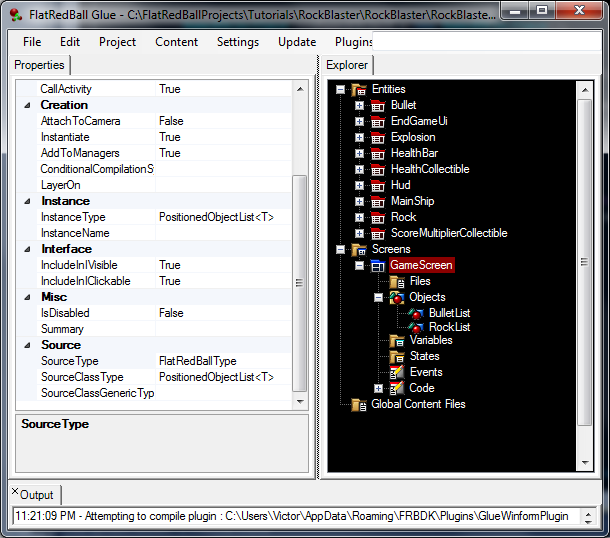Close the Output tab with its X
The height and width of the screenshot is (538, 610).
pyautogui.click(x=15, y=491)
